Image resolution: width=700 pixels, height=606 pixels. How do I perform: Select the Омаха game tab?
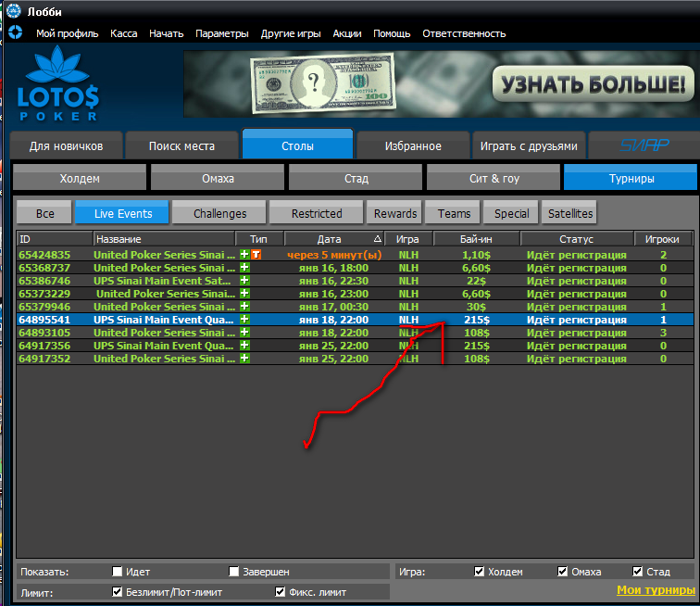click(x=218, y=178)
